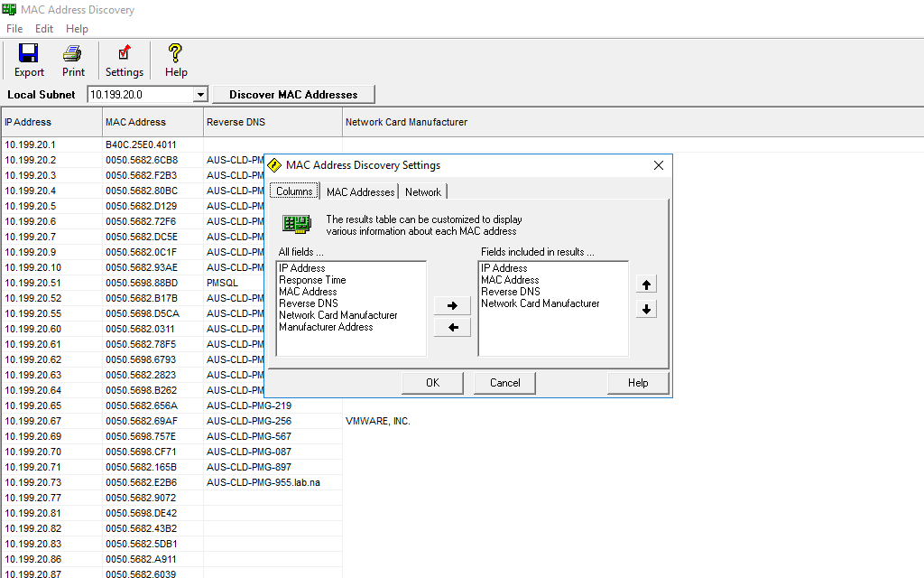This screenshot has height=578, width=924.
Task: Sort by IP Address column header
Action: [51, 122]
